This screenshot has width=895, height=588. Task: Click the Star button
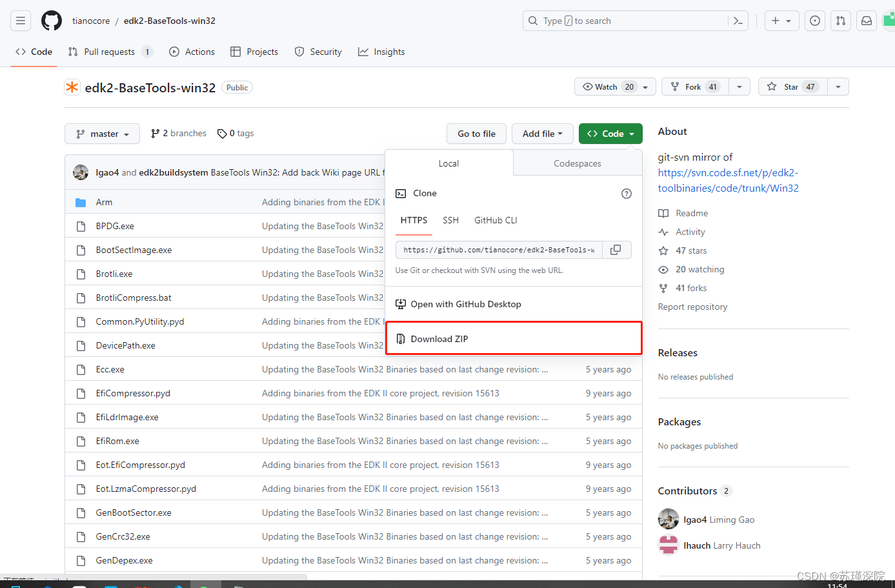pos(792,86)
